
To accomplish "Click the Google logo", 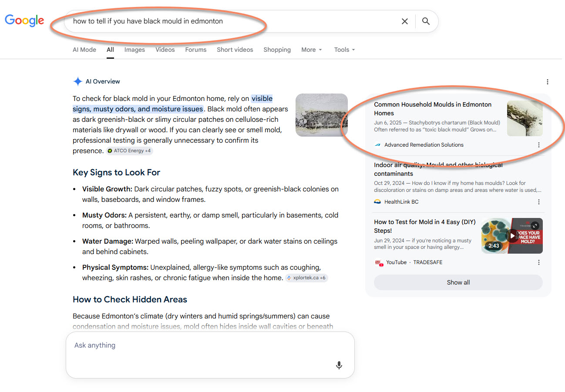I will [24, 20].
